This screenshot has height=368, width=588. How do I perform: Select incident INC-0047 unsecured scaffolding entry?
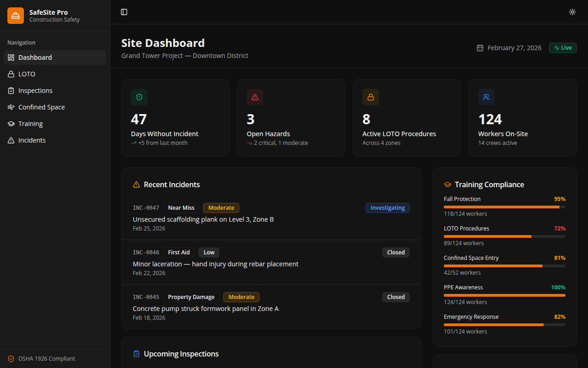(203, 219)
